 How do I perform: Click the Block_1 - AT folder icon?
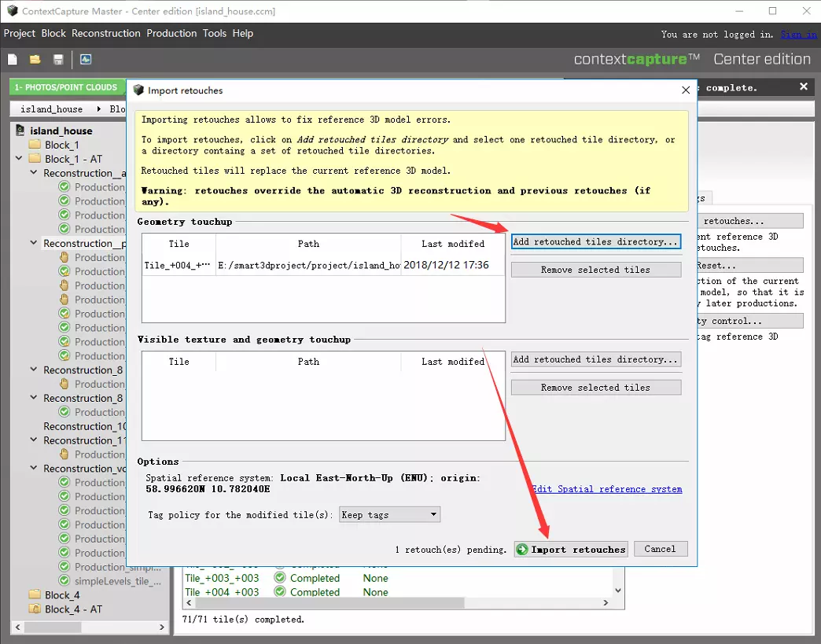(x=35, y=159)
